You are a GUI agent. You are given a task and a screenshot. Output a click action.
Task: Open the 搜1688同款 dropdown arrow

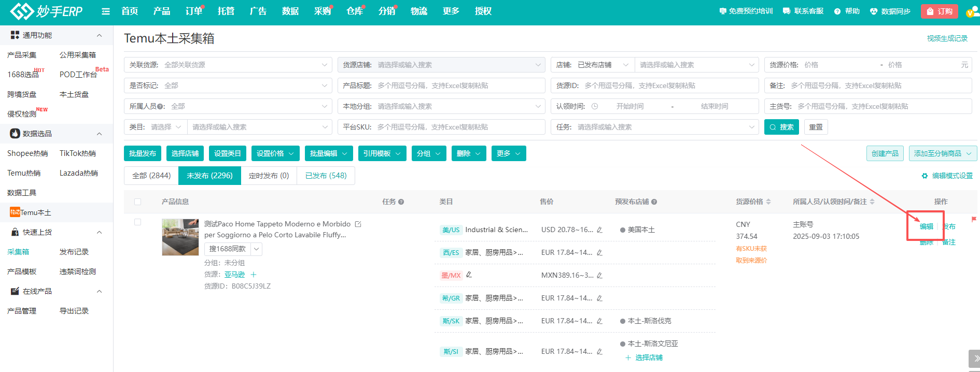tap(256, 249)
